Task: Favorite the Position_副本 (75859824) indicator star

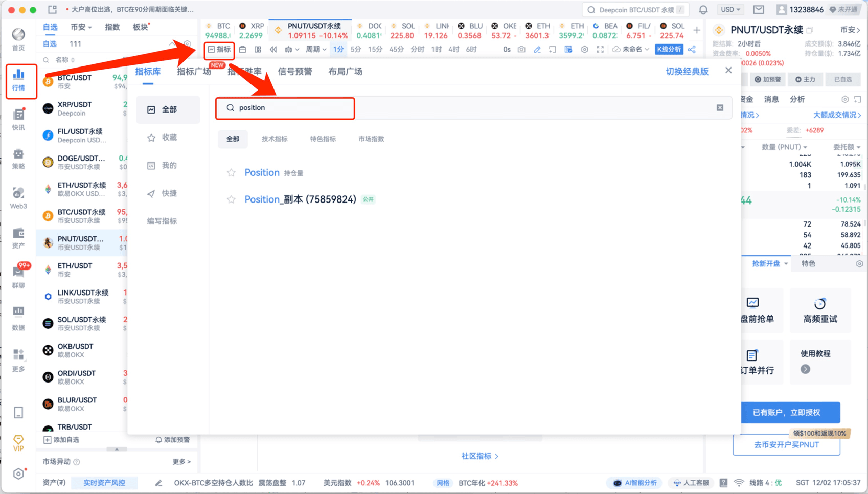Action: 231,199
